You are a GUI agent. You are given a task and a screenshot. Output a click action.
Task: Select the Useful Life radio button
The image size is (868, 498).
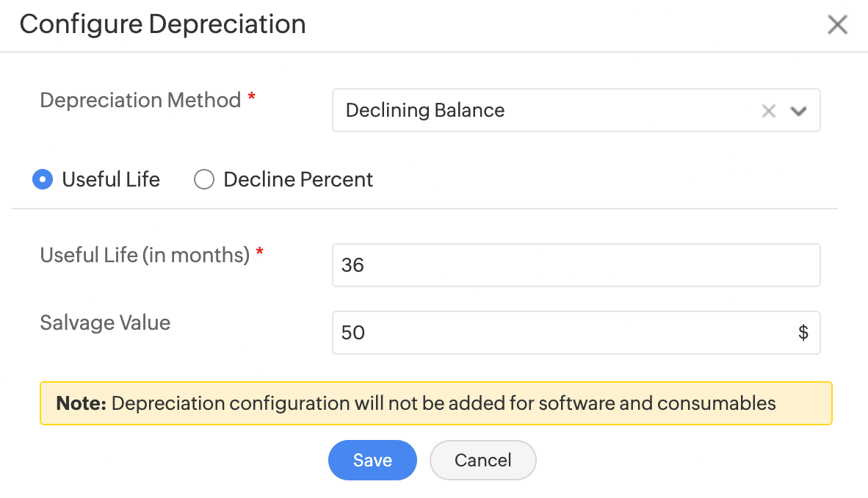[x=43, y=180]
